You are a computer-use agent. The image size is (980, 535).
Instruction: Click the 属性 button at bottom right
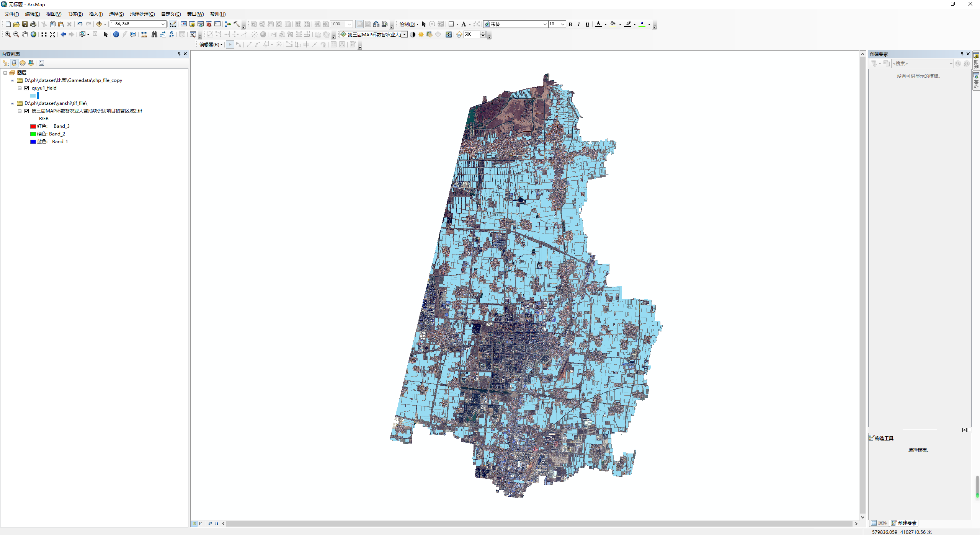[x=879, y=523]
